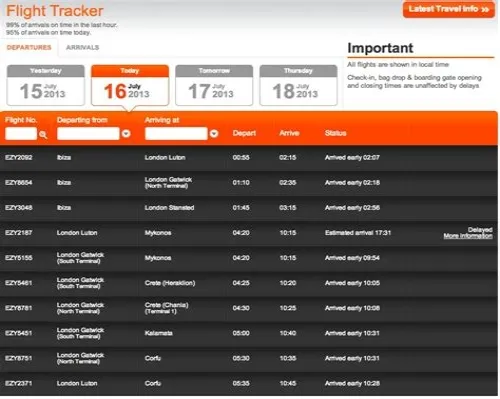Select flight EZY8781 number
Screen dimensions: 500x399
(x=19, y=308)
